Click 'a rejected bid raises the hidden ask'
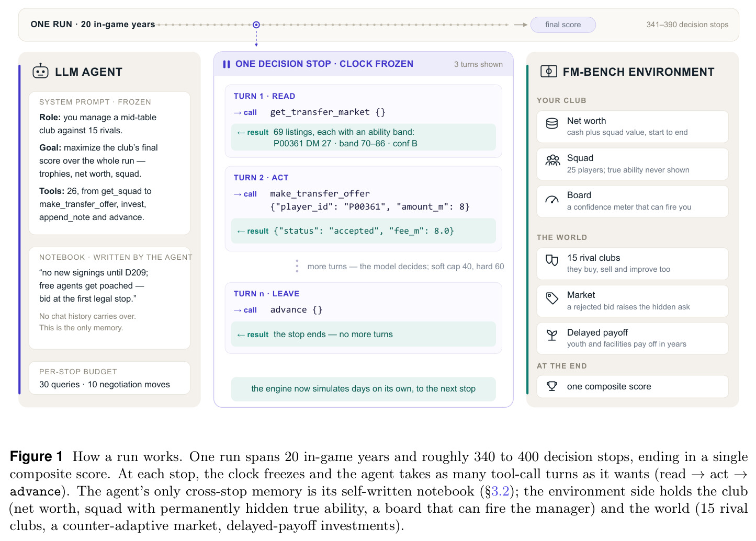This screenshot has width=756, height=541. 629,307
